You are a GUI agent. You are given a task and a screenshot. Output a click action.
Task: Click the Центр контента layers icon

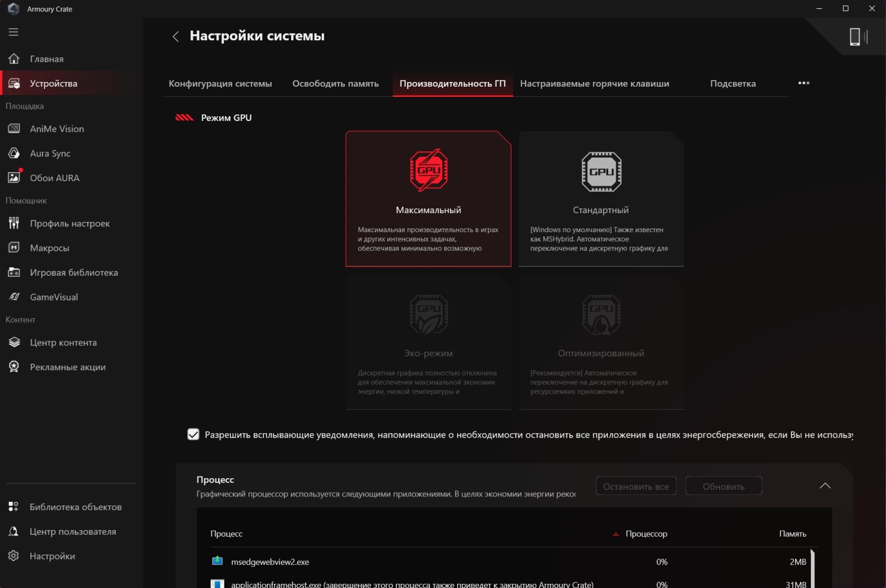[14, 342]
